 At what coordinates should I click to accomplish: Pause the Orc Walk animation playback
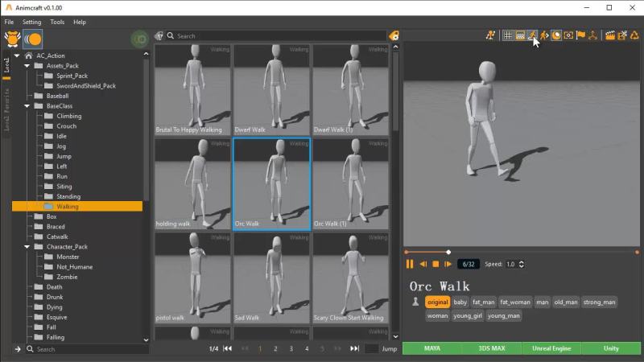(x=410, y=264)
